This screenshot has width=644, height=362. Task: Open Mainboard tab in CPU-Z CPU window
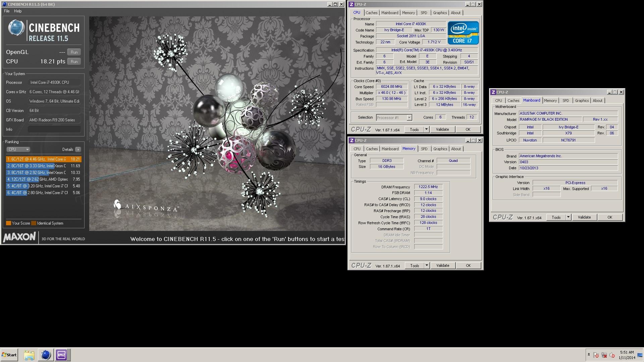390,13
